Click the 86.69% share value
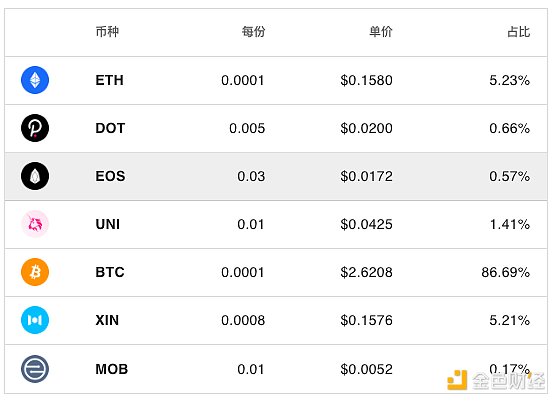Screen dimensions: 556x401 tap(506, 272)
